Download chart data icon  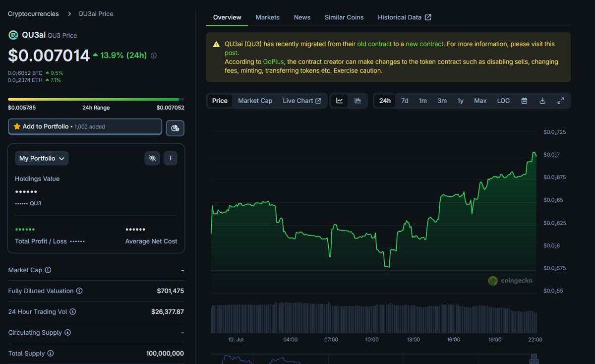tap(542, 101)
